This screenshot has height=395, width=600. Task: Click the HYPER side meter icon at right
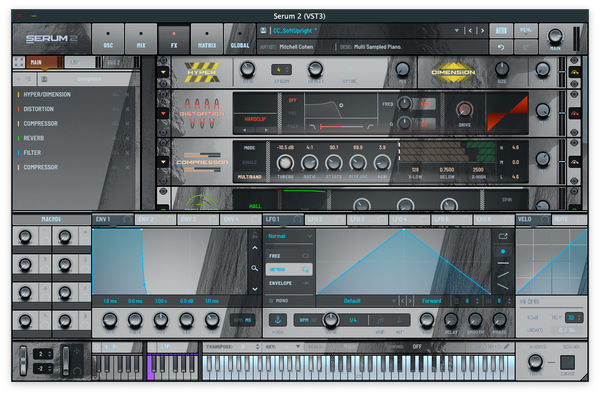(x=574, y=72)
